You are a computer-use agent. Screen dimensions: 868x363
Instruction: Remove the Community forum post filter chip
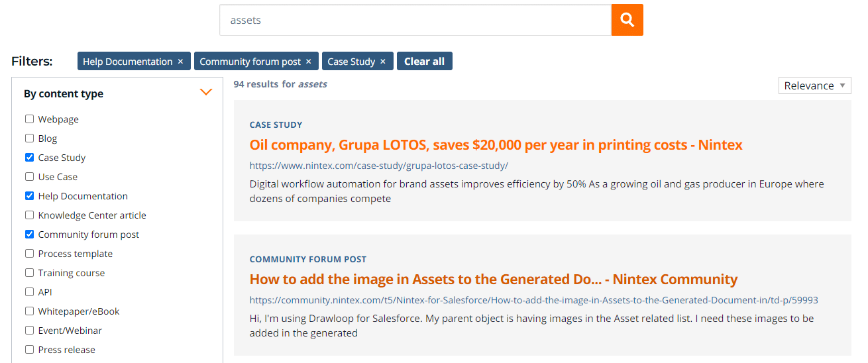pos(308,62)
